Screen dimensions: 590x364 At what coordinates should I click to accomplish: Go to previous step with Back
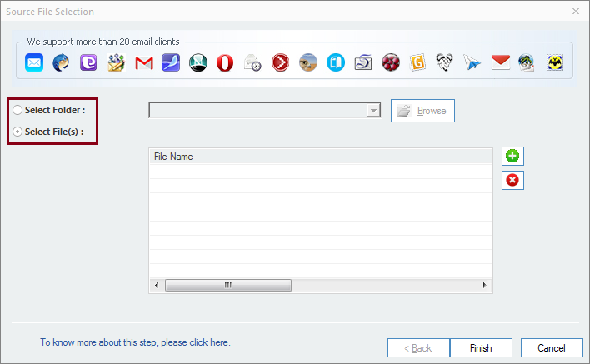[418, 348]
